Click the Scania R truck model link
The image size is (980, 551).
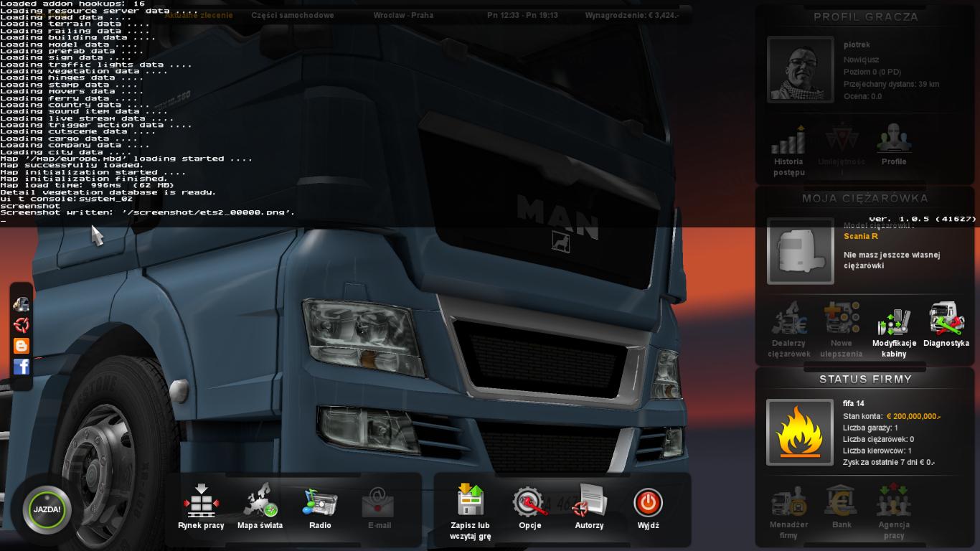tap(860, 236)
